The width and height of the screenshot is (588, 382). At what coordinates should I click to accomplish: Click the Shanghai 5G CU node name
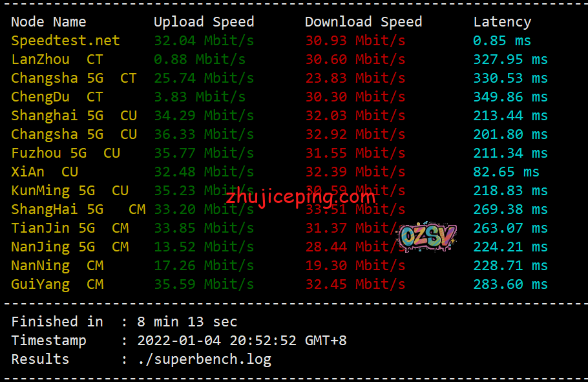coord(74,116)
